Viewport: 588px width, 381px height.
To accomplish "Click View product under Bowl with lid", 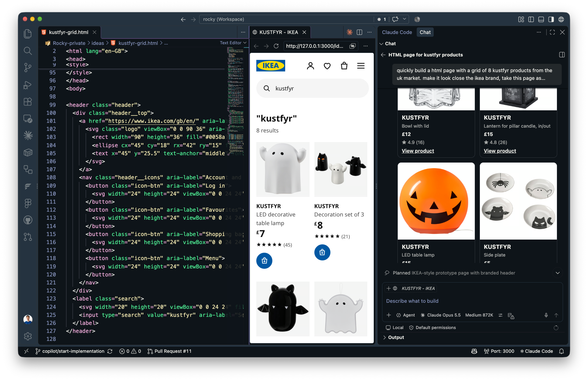I will (418, 151).
